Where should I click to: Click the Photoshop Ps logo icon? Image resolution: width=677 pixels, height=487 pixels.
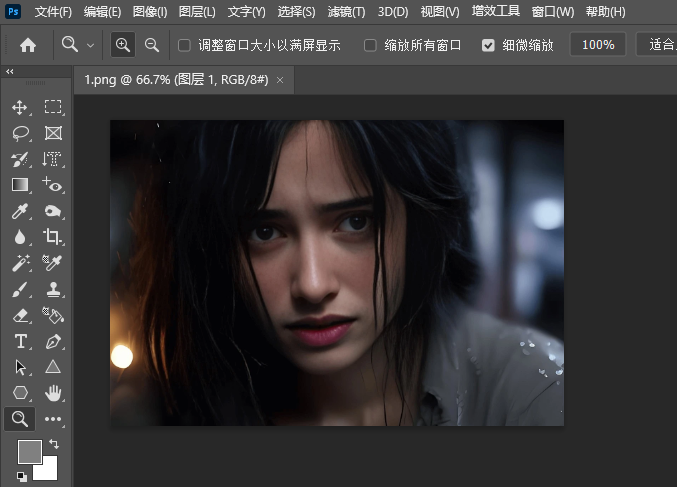pos(13,12)
